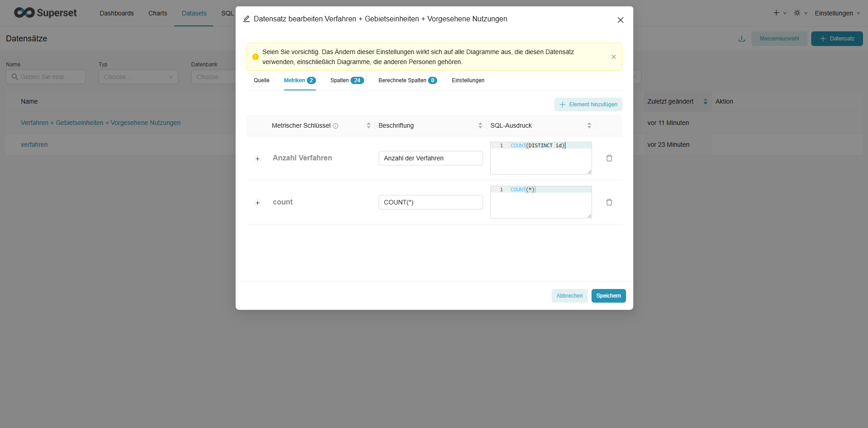Click the Speichern button
This screenshot has width=868, height=428.
click(608, 296)
